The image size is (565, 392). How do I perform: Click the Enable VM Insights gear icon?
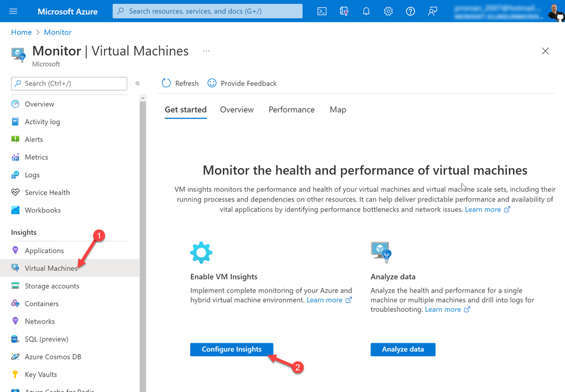(x=201, y=253)
